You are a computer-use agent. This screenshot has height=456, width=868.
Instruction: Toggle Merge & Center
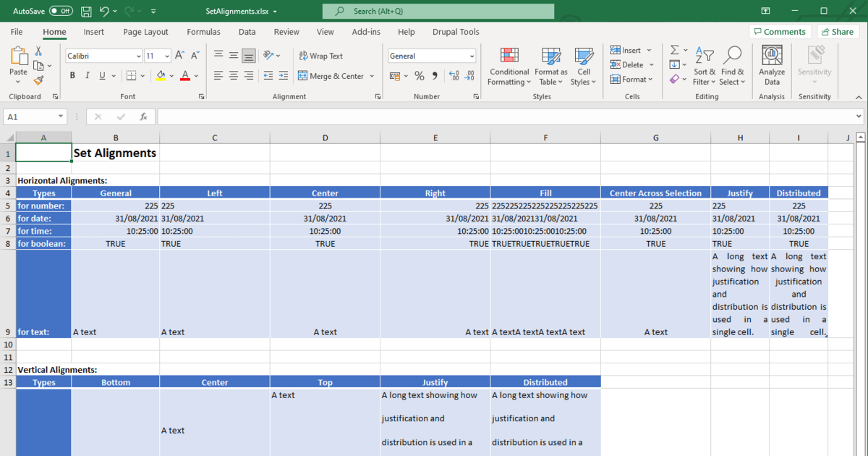pyautogui.click(x=331, y=75)
